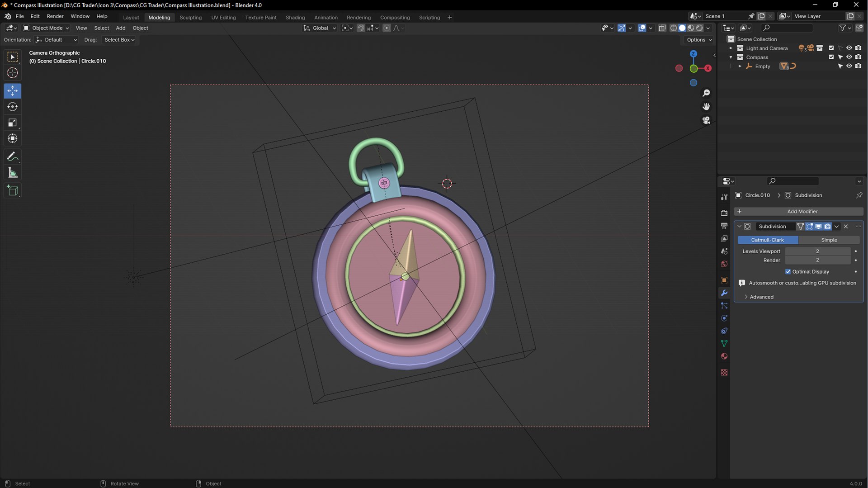
Task: Switch to the Sculpting workspace tab
Action: coord(190,18)
